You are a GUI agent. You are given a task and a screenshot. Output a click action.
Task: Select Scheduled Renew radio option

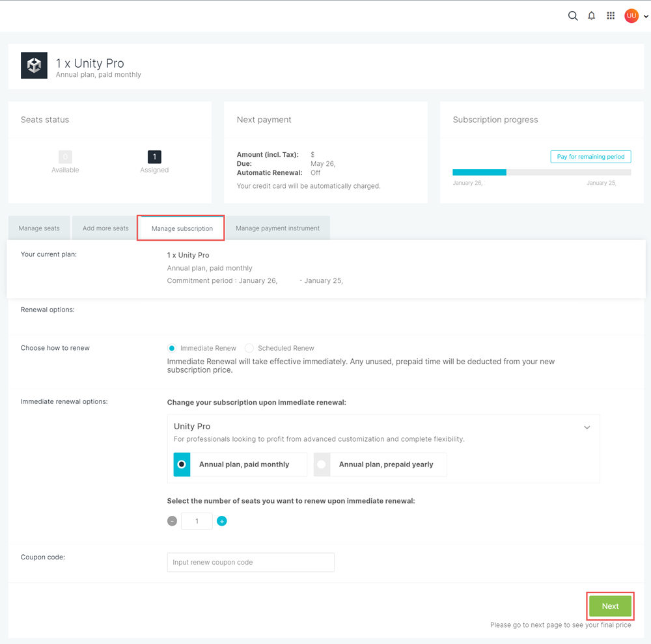tap(249, 348)
